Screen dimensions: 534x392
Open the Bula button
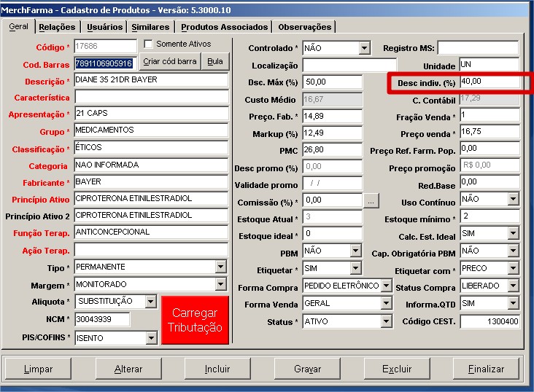pyautogui.click(x=214, y=62)
